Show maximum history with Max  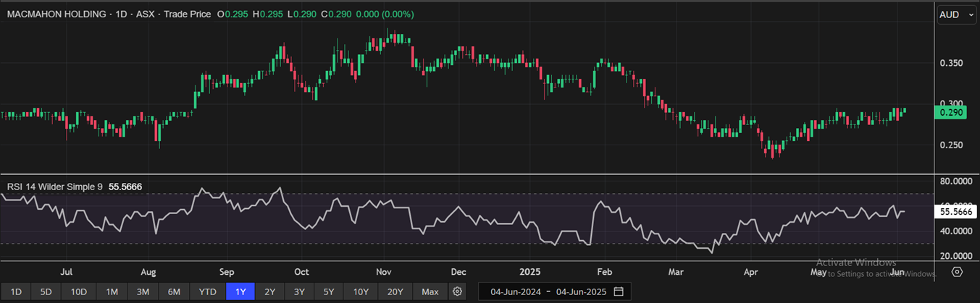(430, 291)
